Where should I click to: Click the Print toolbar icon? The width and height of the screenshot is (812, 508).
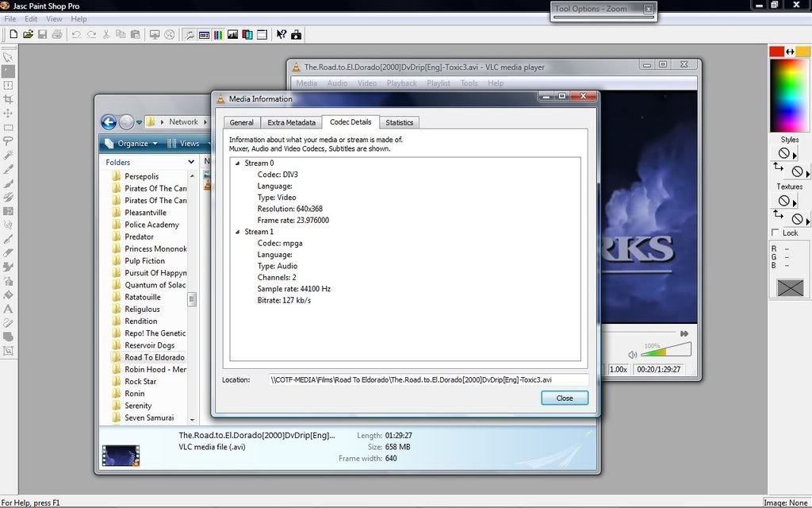[x=57, y=34]
